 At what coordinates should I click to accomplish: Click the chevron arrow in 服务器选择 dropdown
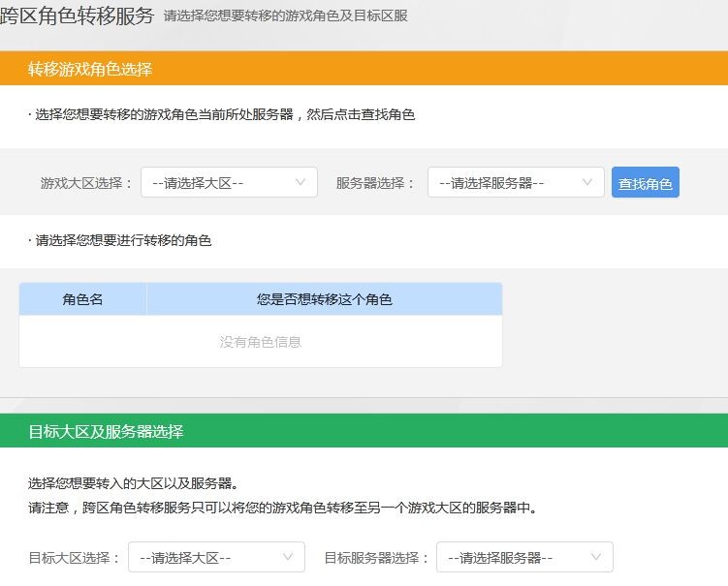(x=586, y=182)
